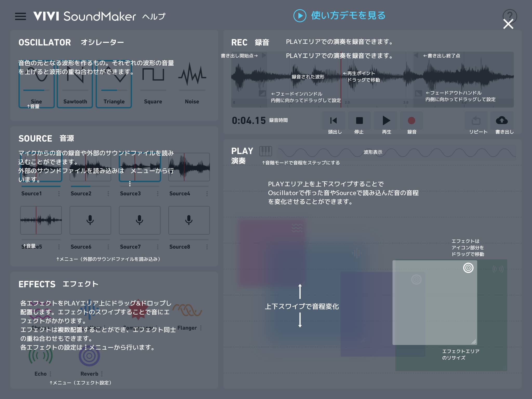This screenshot has height=399, width=532.
Task: Click the Echo effect icon
Action: 41,356
